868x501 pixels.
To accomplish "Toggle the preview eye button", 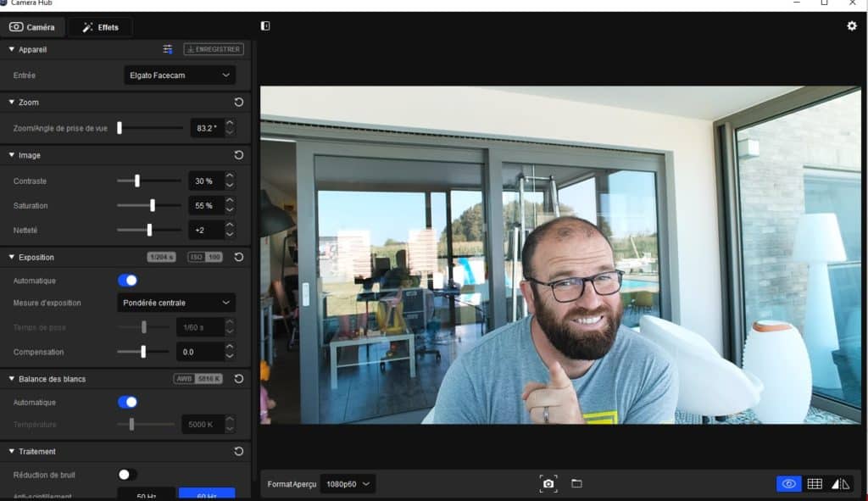I will [788, 483].
